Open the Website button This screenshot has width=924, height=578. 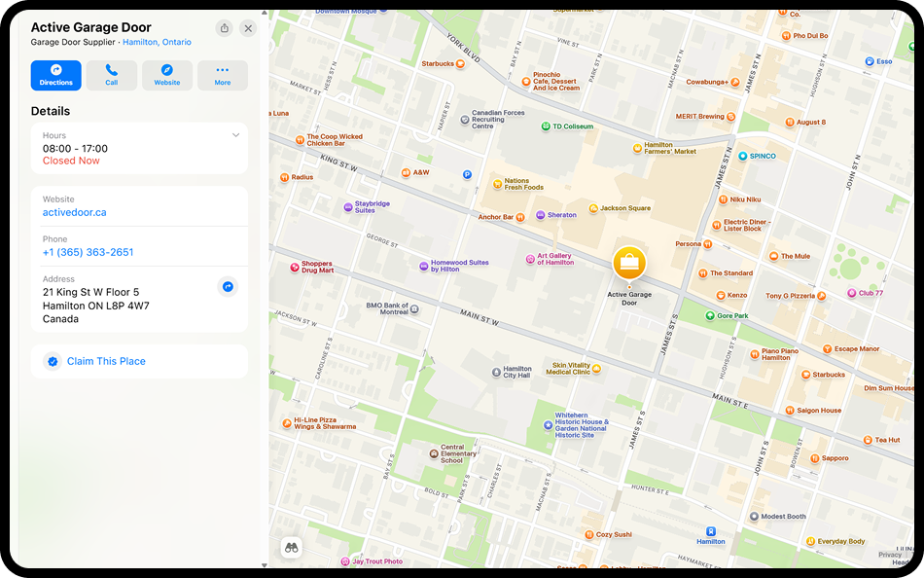pos(167,76)
